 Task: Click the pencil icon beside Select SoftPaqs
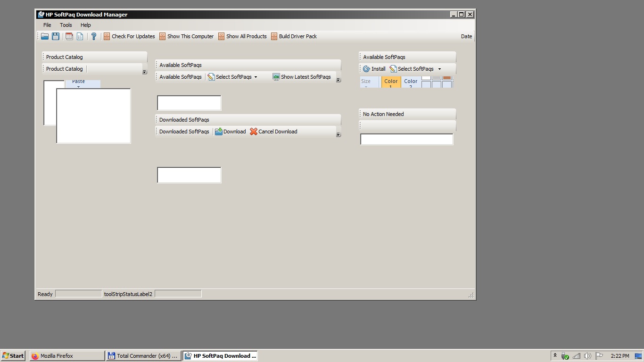coord(212,77)
